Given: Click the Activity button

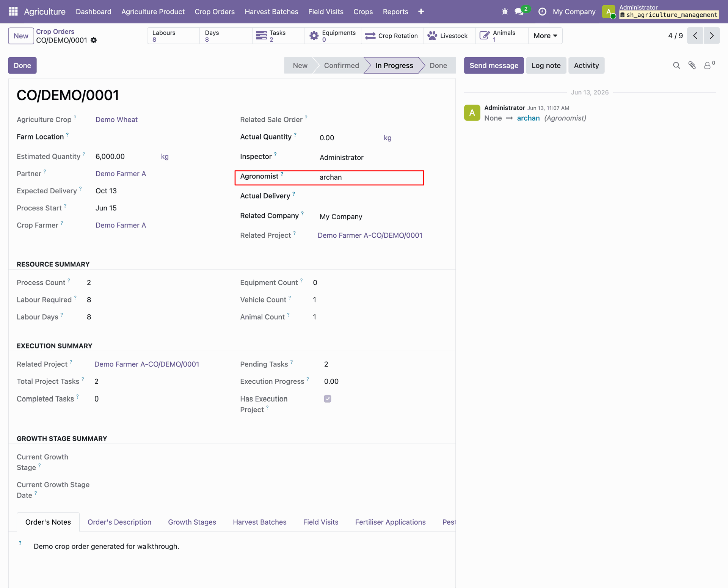Looking at the screenshot, I should pyautogui.click(x=586, y=66).
